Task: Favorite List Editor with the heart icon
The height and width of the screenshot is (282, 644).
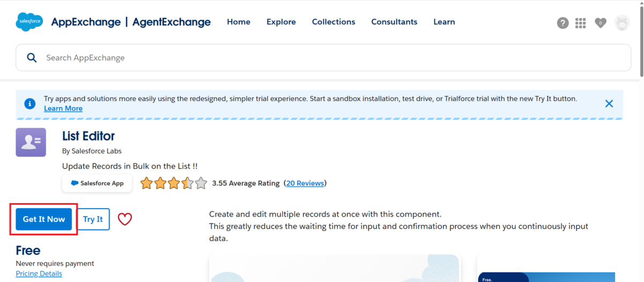Action: tap(125, 219)
